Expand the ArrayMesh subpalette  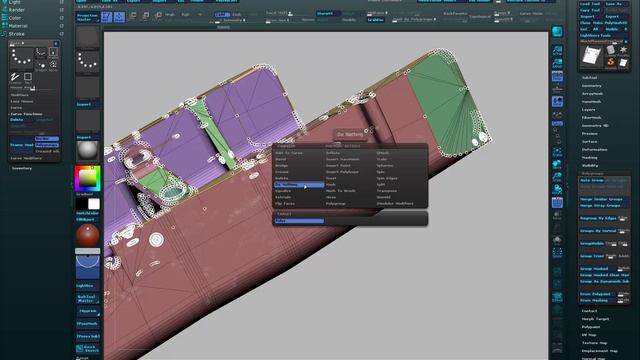coord(592,93)
